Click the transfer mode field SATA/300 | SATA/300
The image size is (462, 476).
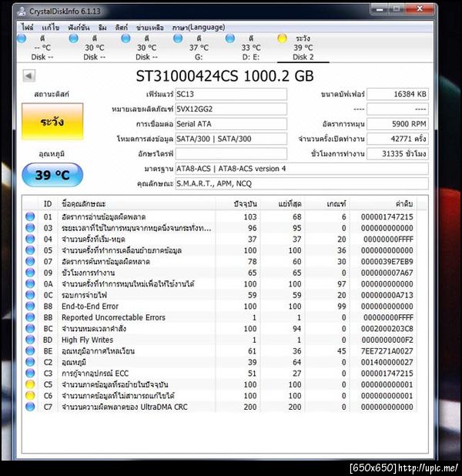click(231, 139)
